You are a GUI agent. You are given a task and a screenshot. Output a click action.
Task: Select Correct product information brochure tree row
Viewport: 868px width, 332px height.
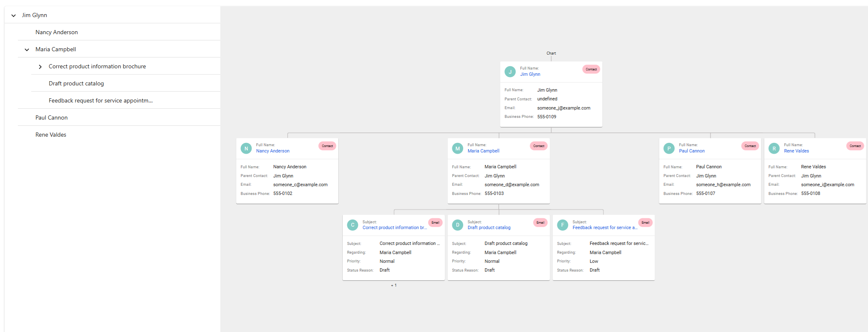coord(126,66)
